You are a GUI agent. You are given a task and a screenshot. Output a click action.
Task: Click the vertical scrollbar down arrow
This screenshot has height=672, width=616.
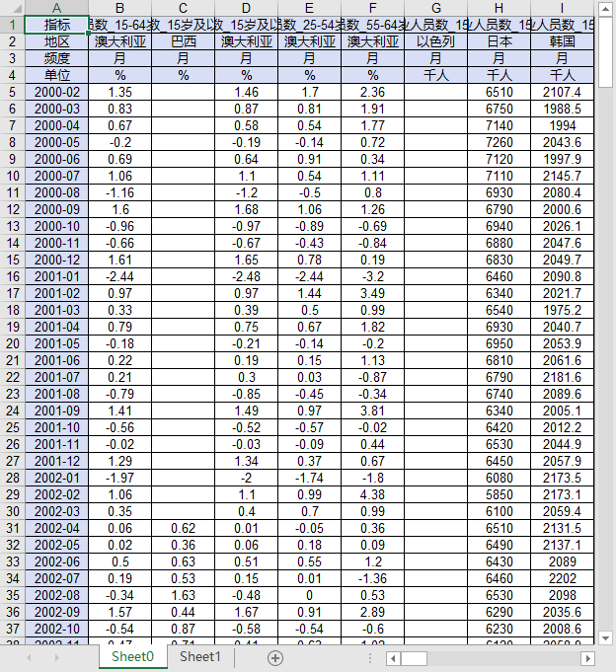click(605, 638)
